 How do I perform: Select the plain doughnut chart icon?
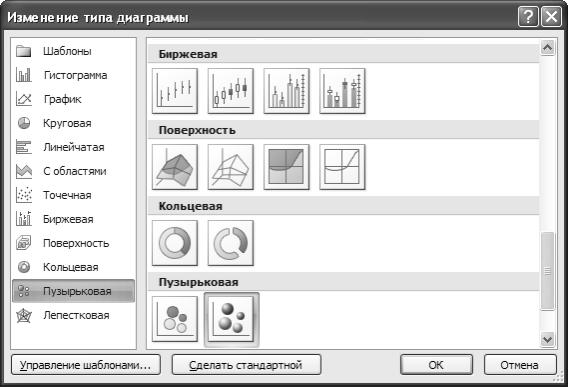pos(175,243)
